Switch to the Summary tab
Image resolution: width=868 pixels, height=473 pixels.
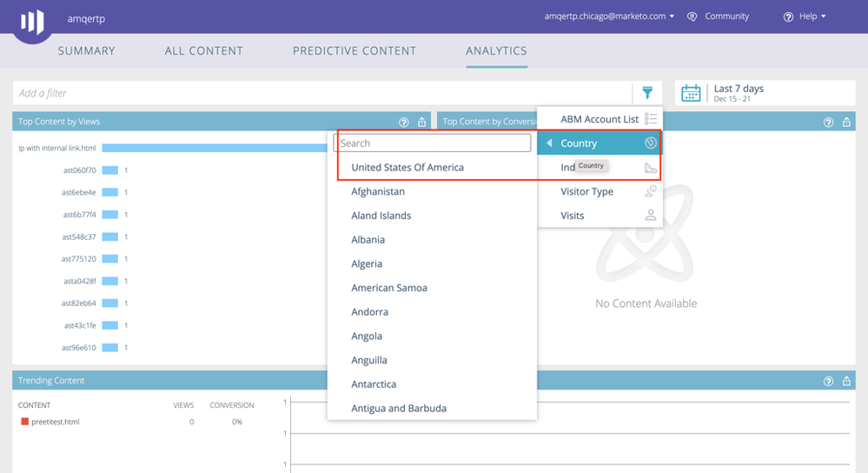click(x=87, y=50)
